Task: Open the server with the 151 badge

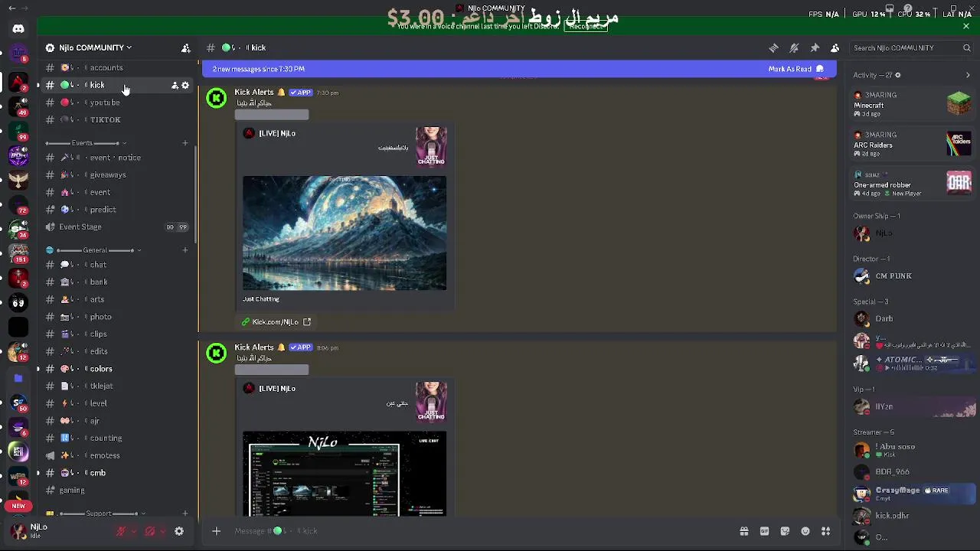Action: click(x=18, y=254)
